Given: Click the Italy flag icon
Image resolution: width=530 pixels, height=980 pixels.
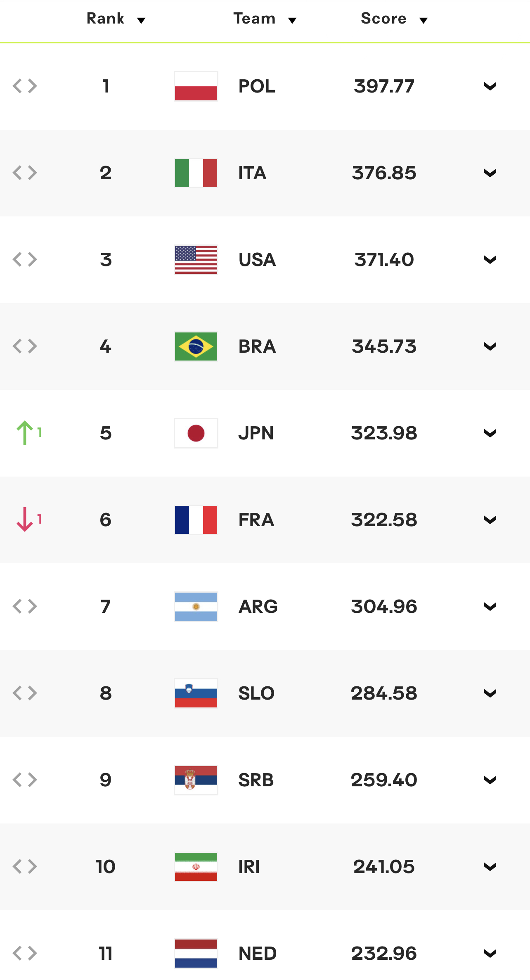Looking at the screenshot, I should point(196,173).
